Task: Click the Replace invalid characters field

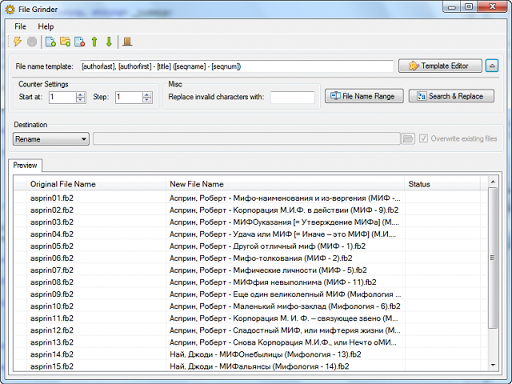Action: pos(292,97)
